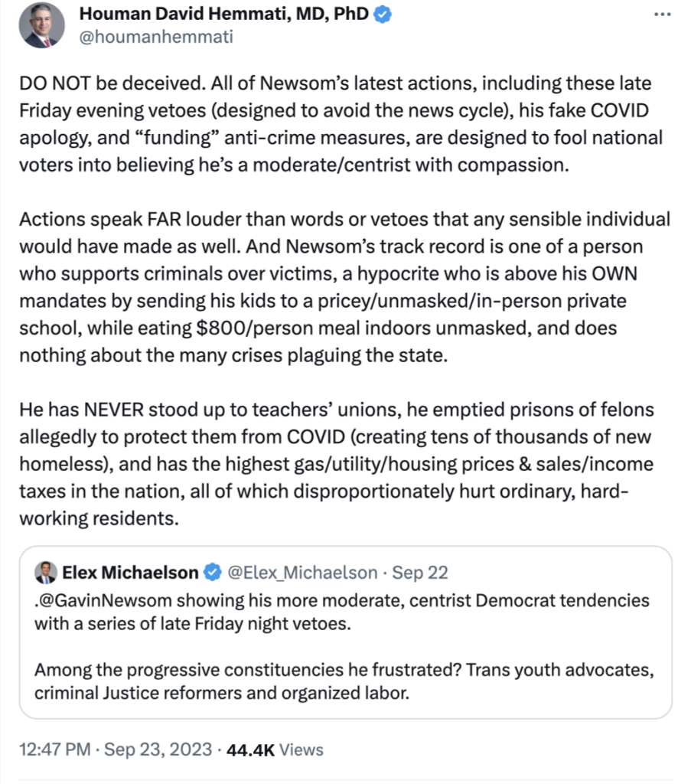Visit the @houmanhemmati handle

156,37
